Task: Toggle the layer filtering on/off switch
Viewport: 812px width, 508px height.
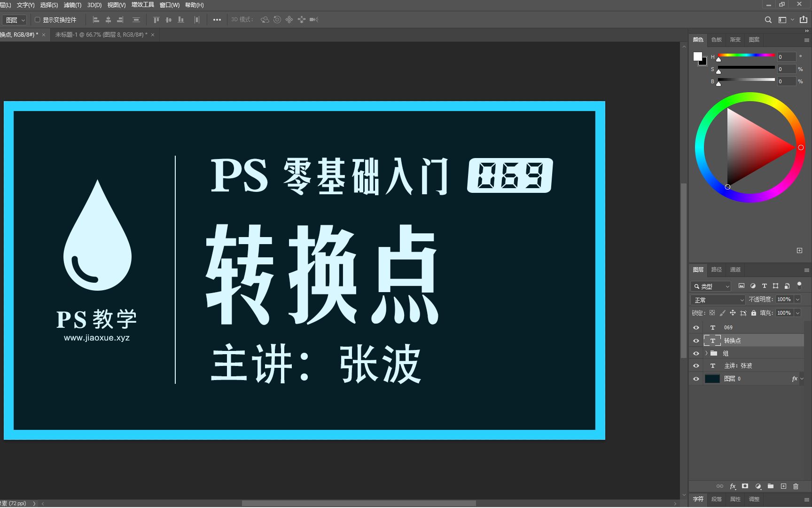Action: click(x=799, y=286)
